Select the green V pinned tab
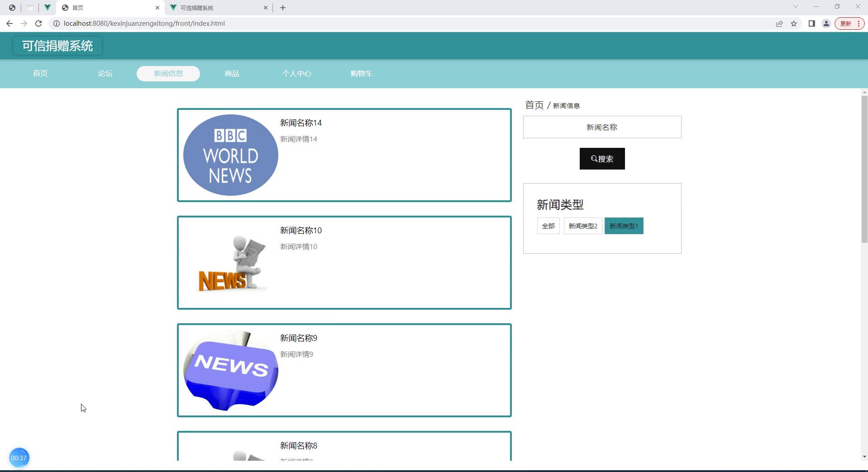The image size is (868, 472). pyautogui.click(x=47, y=8)
